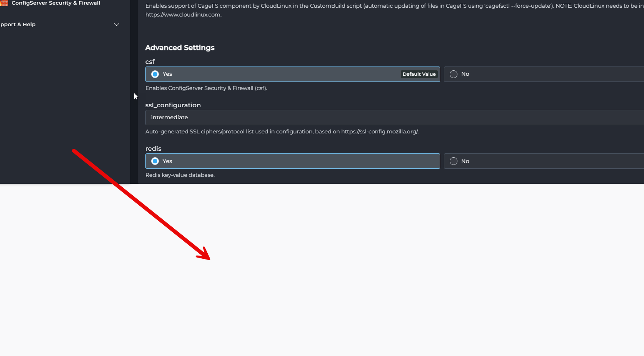Screen dimensions: 644x356
Task: Click the csf description text
Action: (x=206, y=88)
